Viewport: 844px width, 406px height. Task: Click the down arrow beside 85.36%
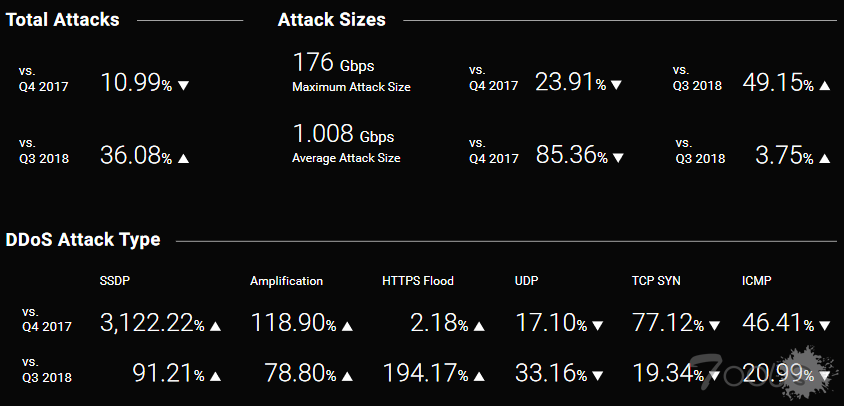(x=617, y=158)
